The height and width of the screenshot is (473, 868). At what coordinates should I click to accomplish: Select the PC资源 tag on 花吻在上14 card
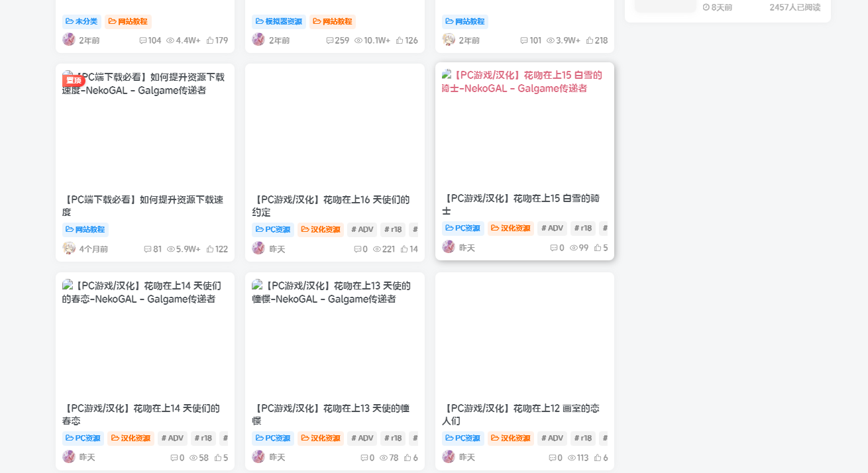click(x=83, y=439)
